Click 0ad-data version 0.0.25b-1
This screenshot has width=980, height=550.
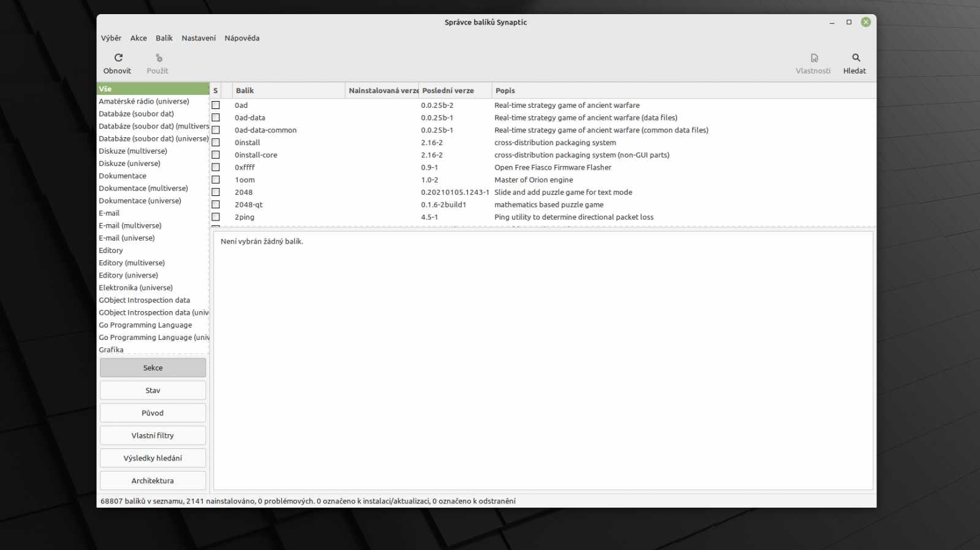click(x=437, y=118)
